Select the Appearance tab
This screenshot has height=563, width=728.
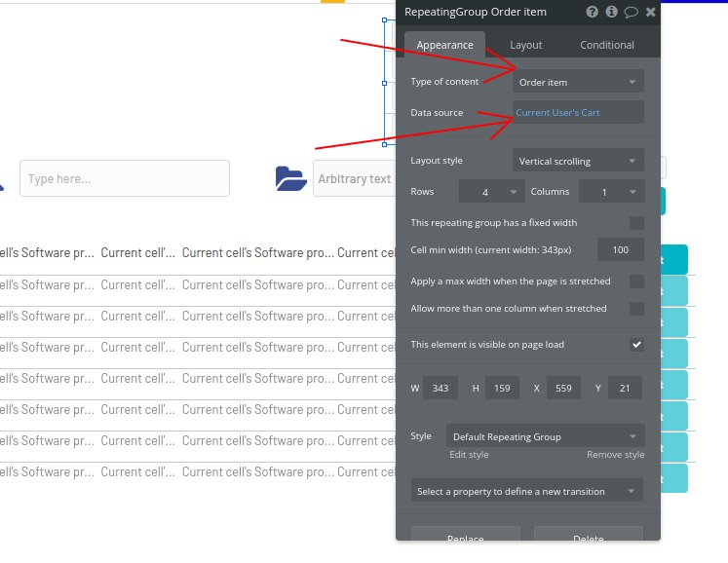click(x=444, y=45)
